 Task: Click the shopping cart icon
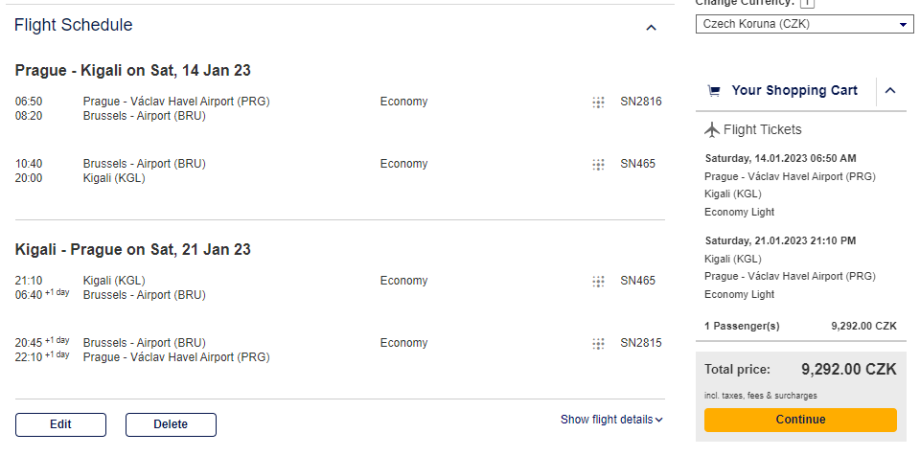pyautogui.click(x=714, y=91)
